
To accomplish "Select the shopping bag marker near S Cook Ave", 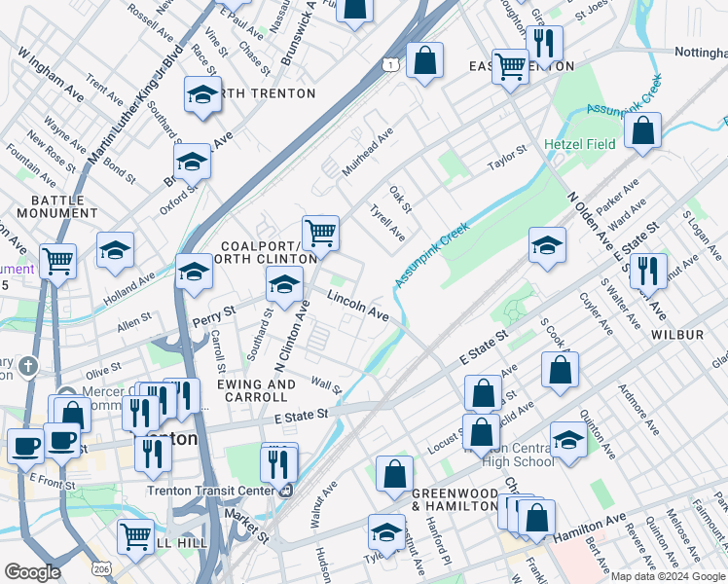I will click(561, 372).
